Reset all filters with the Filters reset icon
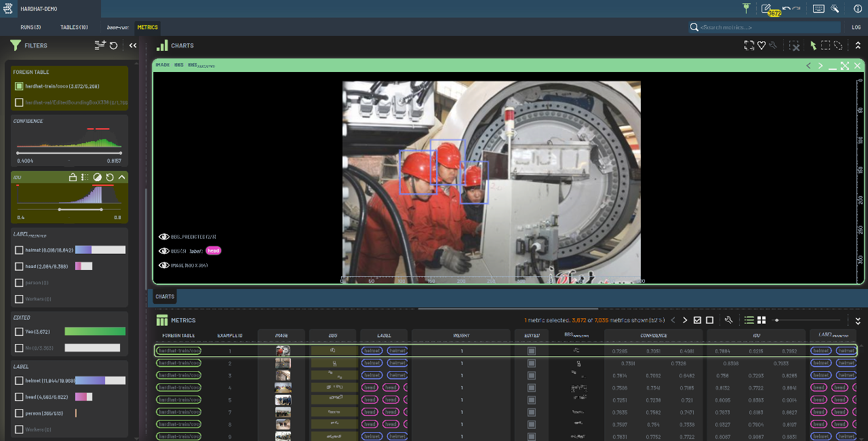The image size is (868, 441). click(114, 45)
